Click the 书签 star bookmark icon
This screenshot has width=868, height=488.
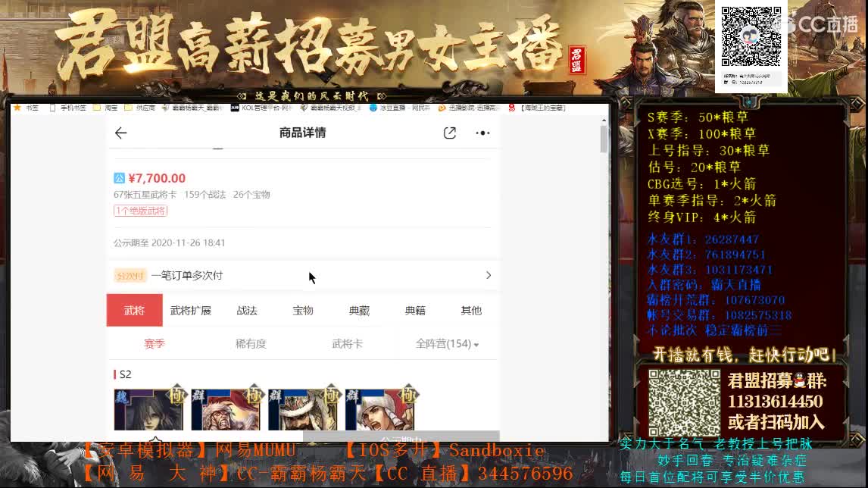click(x=17, y=108)
